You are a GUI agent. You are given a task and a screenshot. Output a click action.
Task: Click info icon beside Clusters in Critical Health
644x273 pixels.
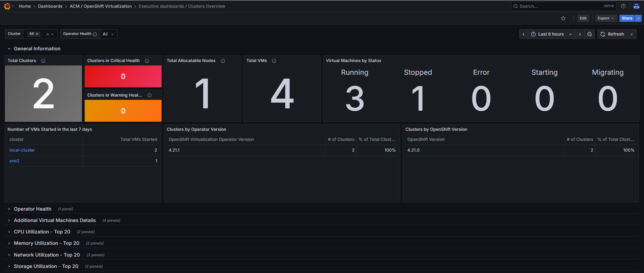click(x=147, y=61)
